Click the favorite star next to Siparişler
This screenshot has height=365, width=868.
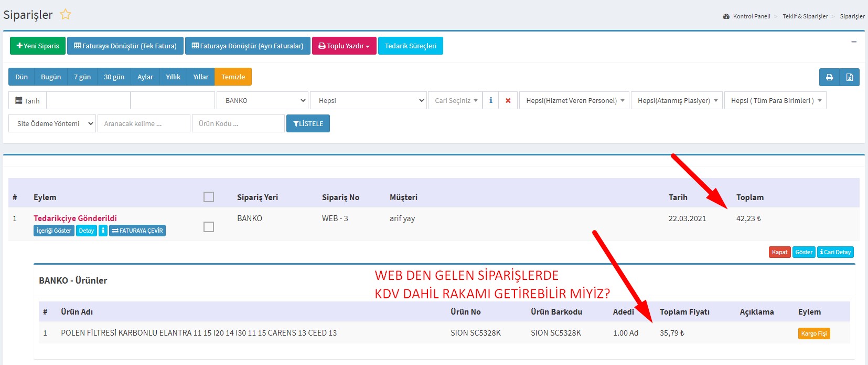66,15
